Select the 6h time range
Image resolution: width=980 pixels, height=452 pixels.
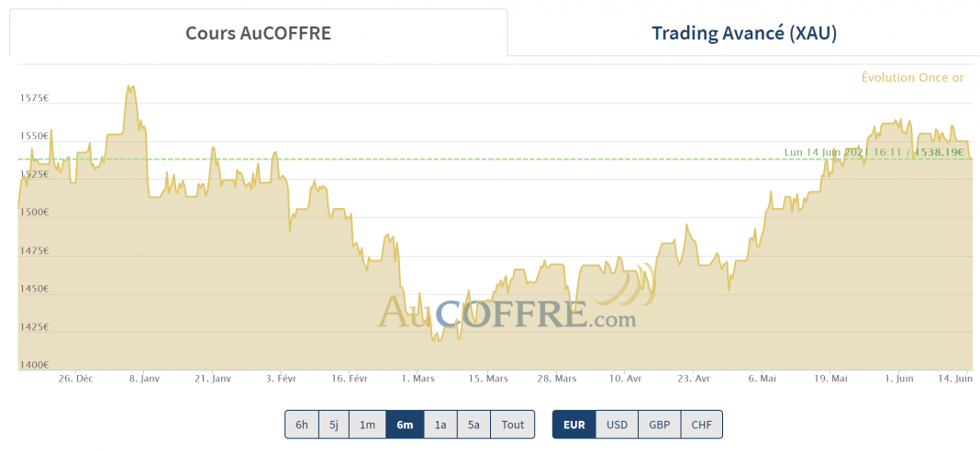(x=301, y=424)
